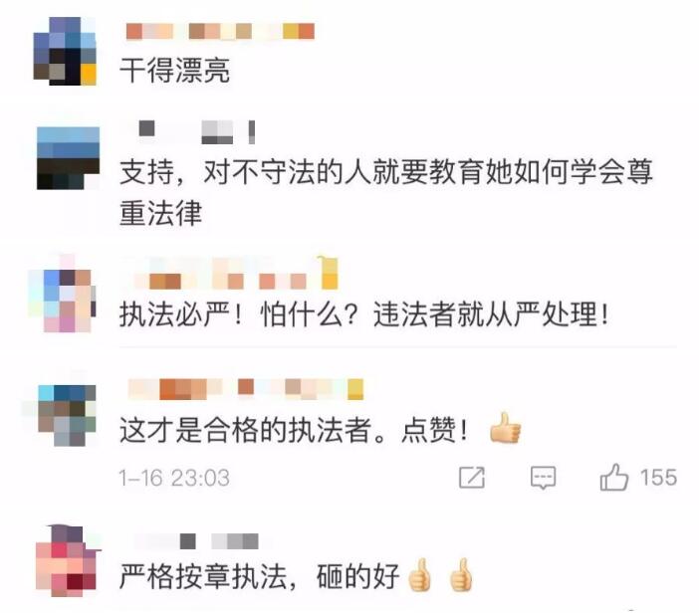The width and height of the screenshot is (699, 616).
Task: Tap the timestamp 1-16 23:03
Action: [x=174, y=478]
